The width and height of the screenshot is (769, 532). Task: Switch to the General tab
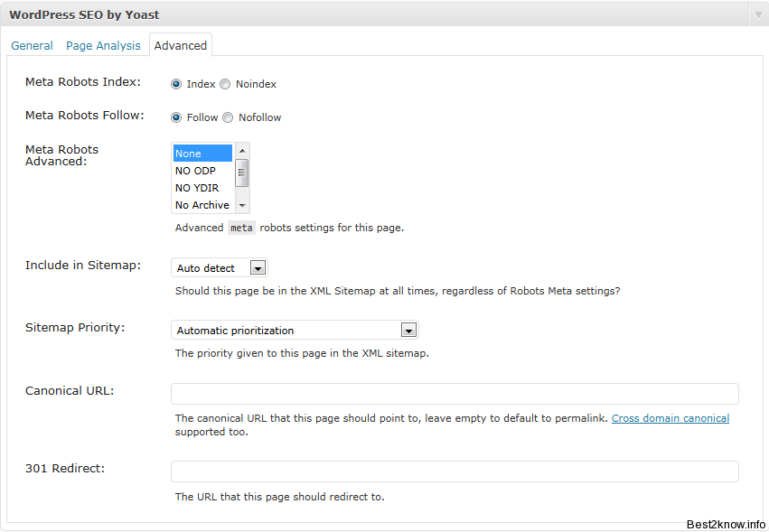pyautogui.click(x=32, y=45)
